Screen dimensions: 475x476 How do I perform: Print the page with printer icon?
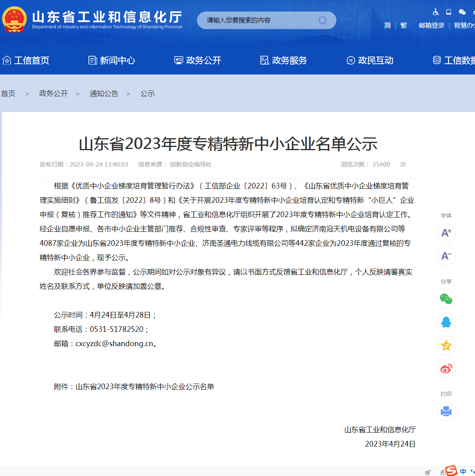pyautogui.click(x=446, y=411)
